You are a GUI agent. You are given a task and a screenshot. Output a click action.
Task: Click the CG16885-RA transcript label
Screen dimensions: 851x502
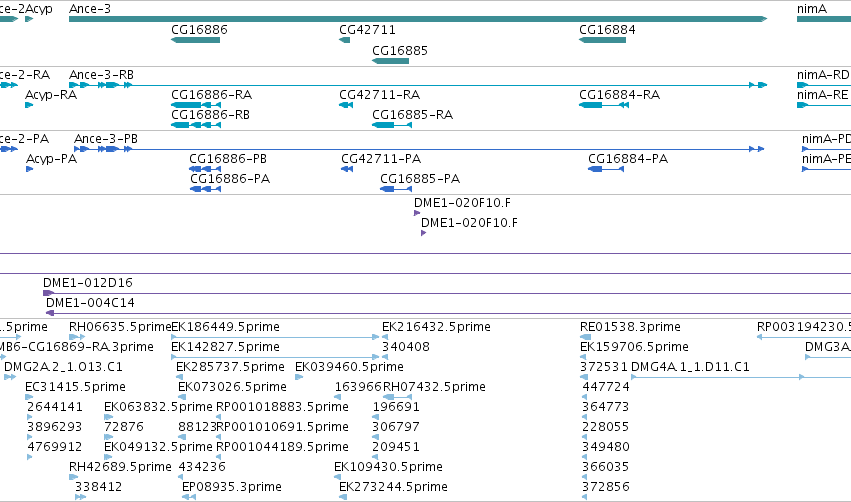point(412,115)
